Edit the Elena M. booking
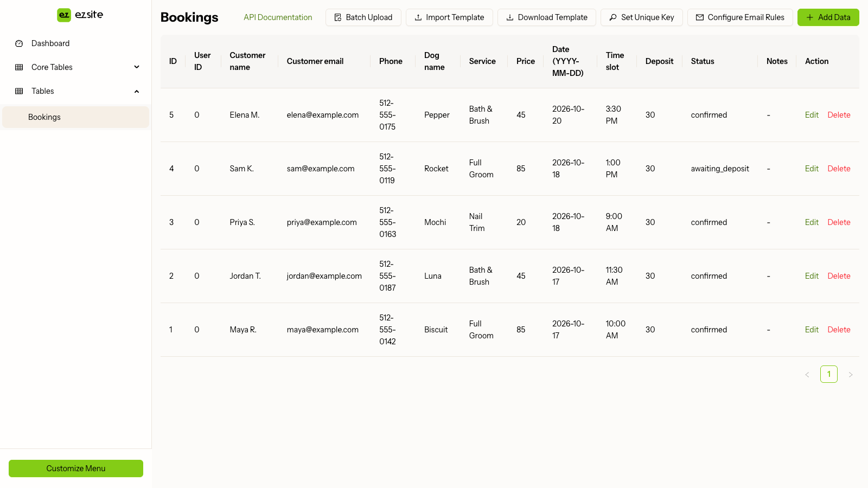Viewport: 868px width, 488px height. [812, 115]
